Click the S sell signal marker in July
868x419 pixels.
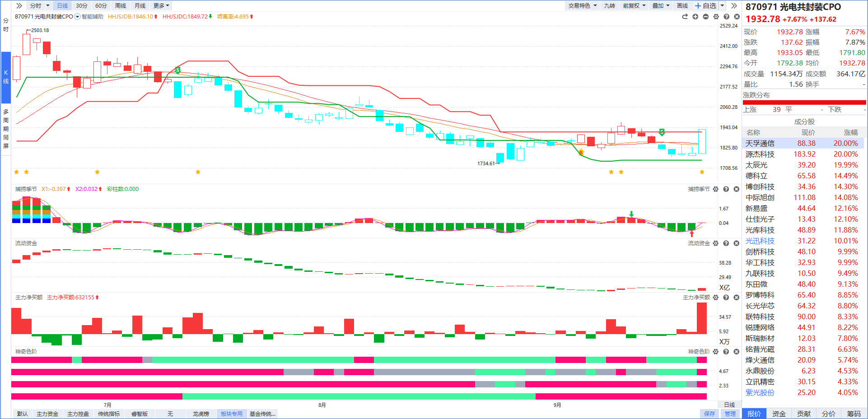(177, 70)
